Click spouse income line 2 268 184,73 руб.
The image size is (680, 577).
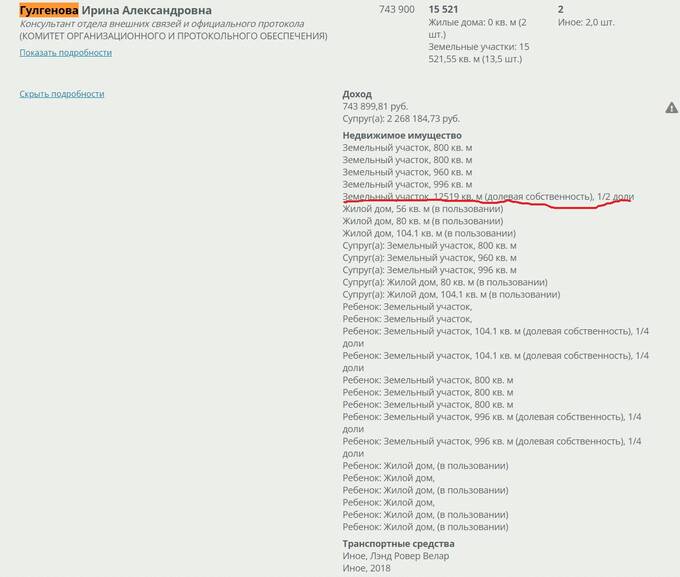pyautogui.click(x=401, y=118)
